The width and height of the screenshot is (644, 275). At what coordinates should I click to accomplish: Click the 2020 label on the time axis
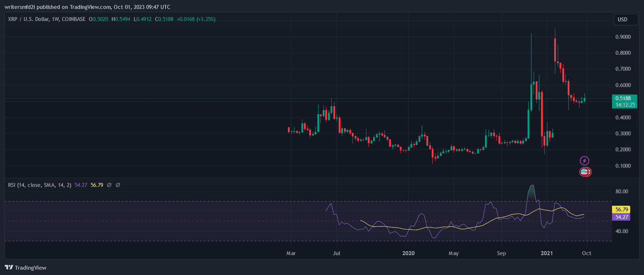[408, 253]
